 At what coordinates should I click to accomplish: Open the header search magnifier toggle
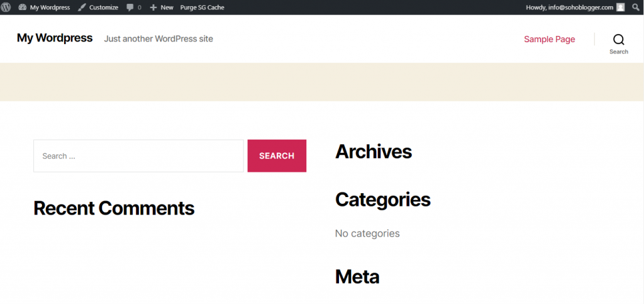click(618, 39)
